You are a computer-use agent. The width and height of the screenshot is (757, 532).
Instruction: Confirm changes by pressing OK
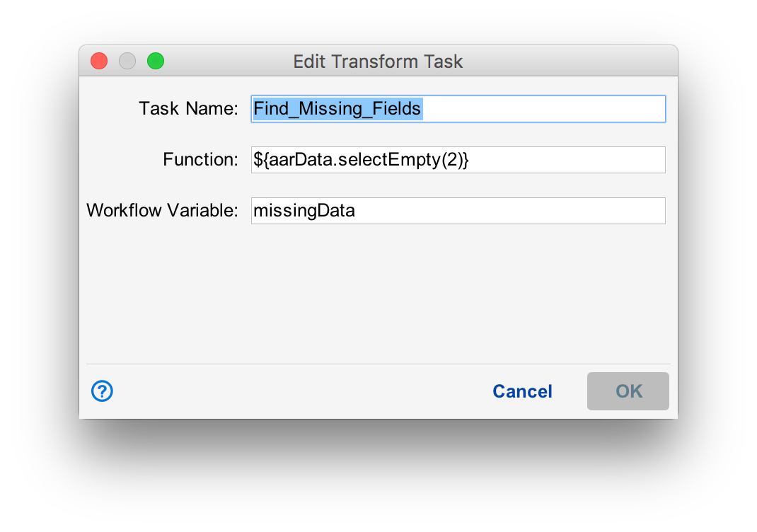(628, 391)
